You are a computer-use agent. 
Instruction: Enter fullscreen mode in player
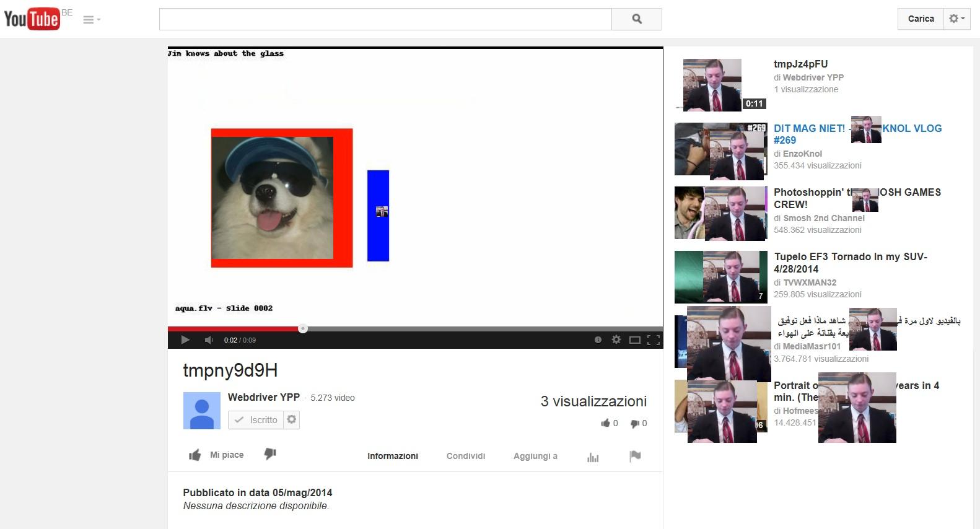tap(654, 339)
